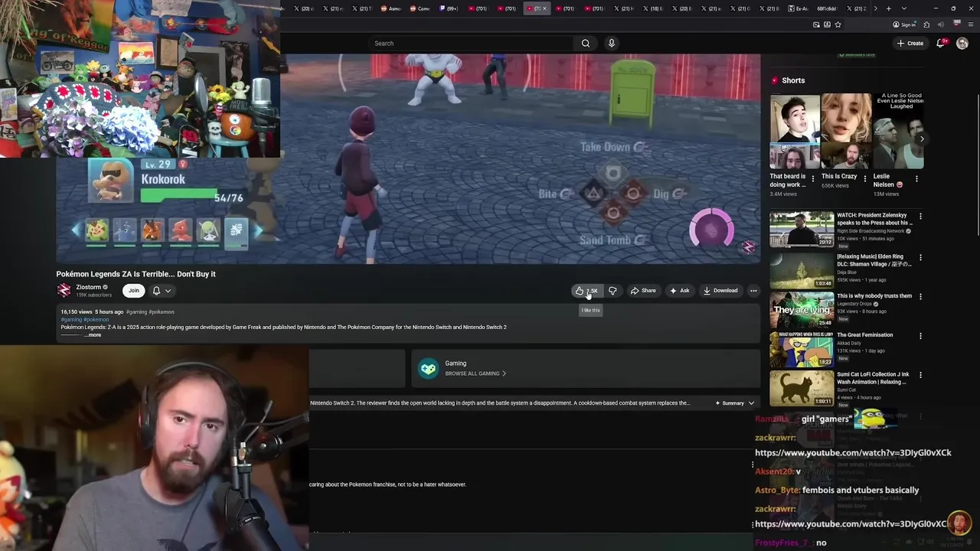The width and height of the screenshot is (980, 551).
Task: Open options for Elden Ring Relaxing Music video
Action: click(920, 258)
